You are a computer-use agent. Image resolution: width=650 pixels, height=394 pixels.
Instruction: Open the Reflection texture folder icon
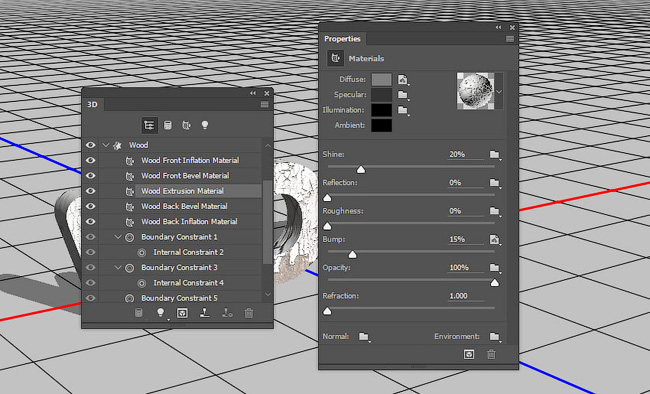pos(495,183)
